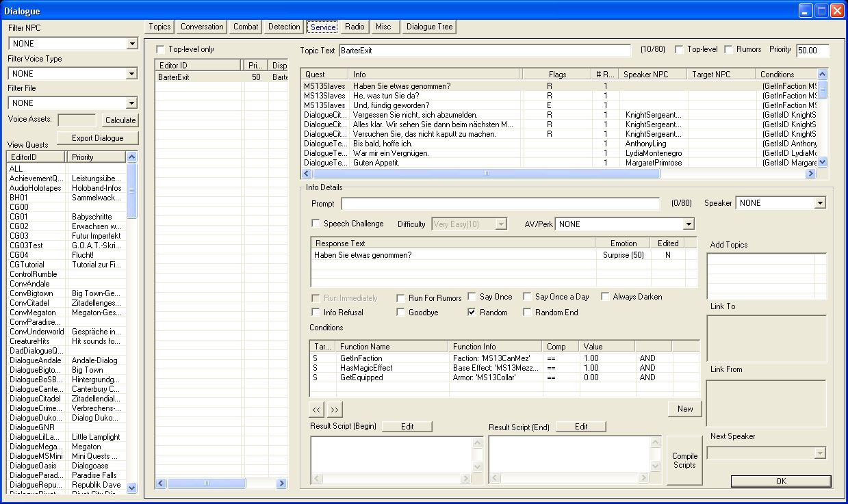Screen dimensions: 848x504
Task: Switch to Dialogue Tree tab
Action: [x=429, y=27]
